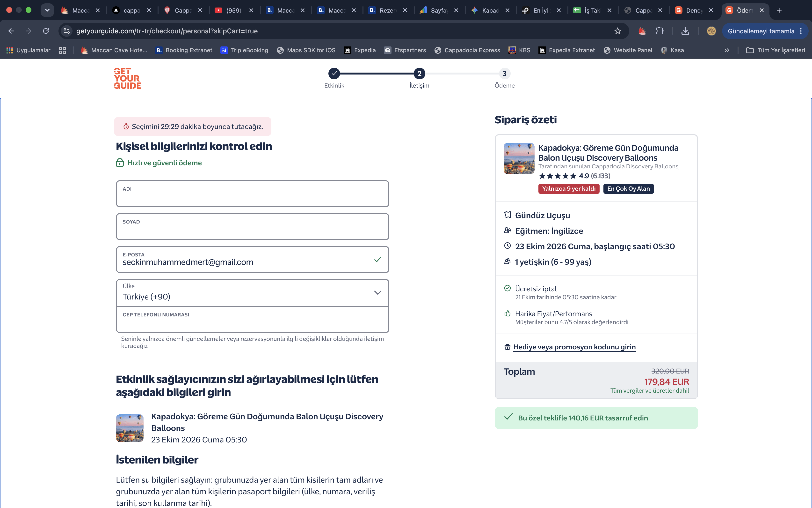This screenshot has height=508, width=812.
Task: Open the Chrome profile avatar
Action: [711, 31]
